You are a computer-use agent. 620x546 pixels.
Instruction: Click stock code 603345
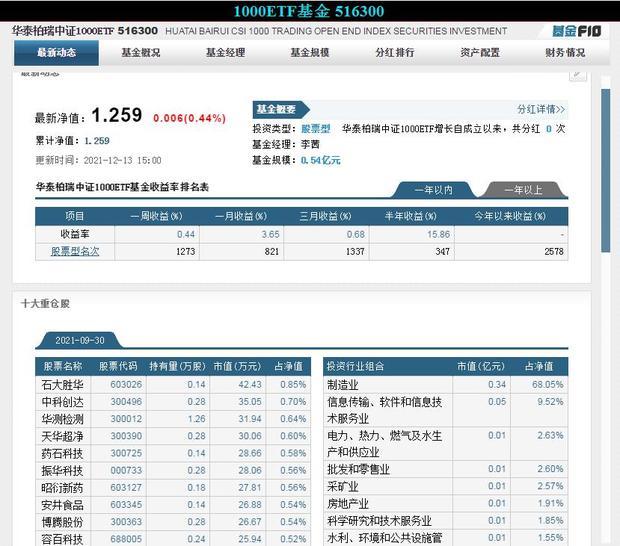[126, 505]
